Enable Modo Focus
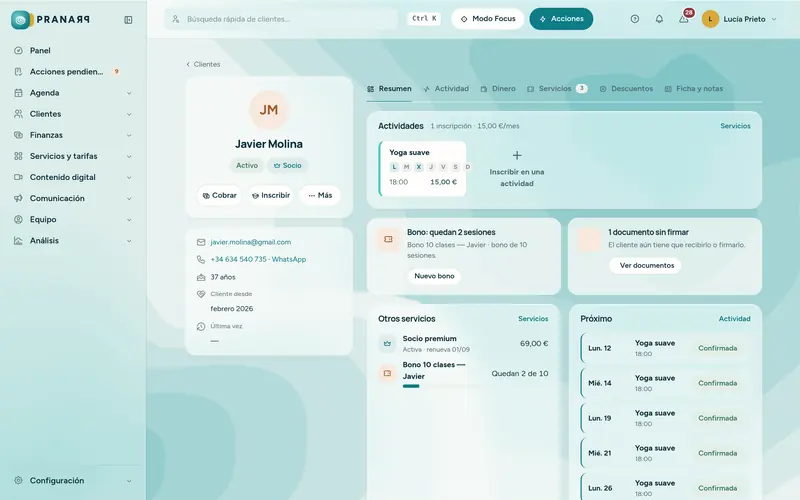800x500 pixels. (488, 19)
